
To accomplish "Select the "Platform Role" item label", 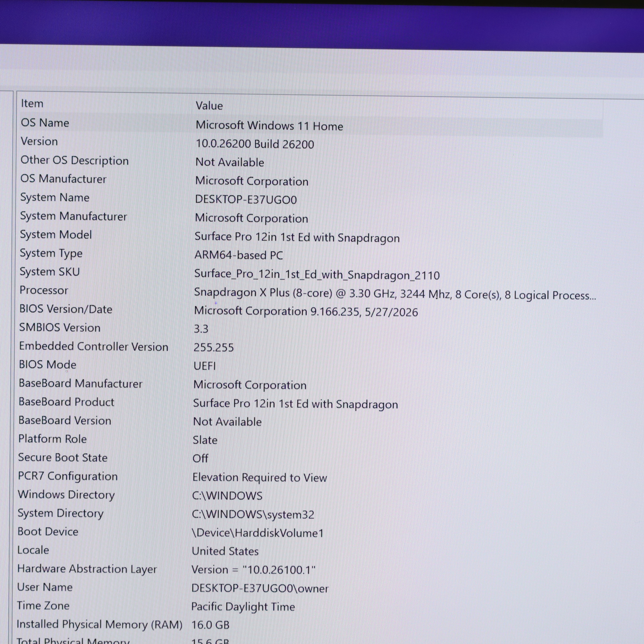I will coord(52,439).
